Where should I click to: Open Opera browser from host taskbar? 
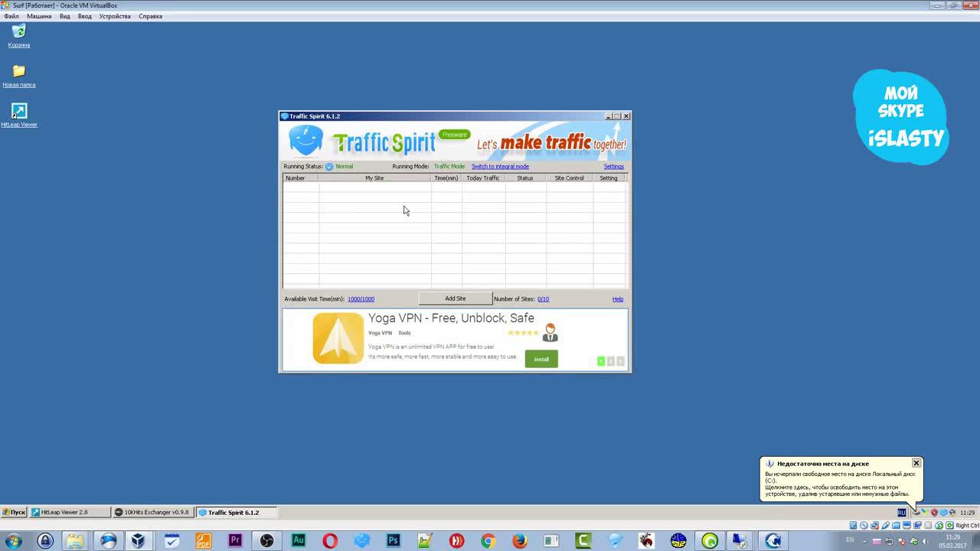tap(330, 541)
